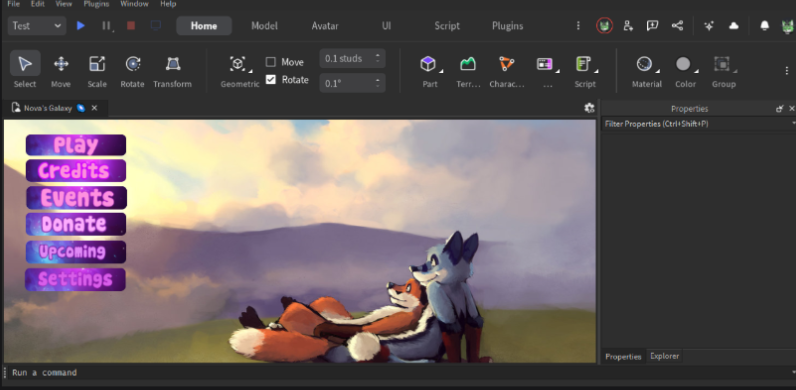Expand the Material dropdown arrow

(x=657, y=71)
